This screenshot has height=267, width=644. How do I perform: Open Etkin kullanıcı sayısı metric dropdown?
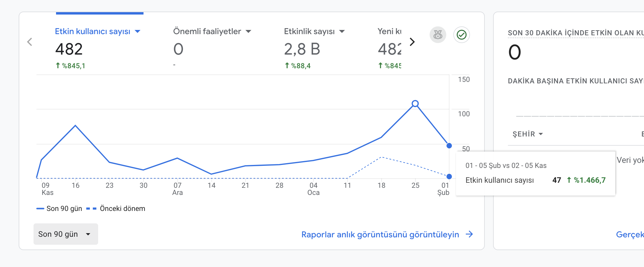coord(137,31)
